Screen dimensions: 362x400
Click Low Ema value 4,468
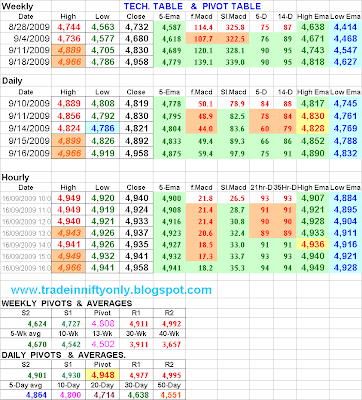[x=345, y=39]
